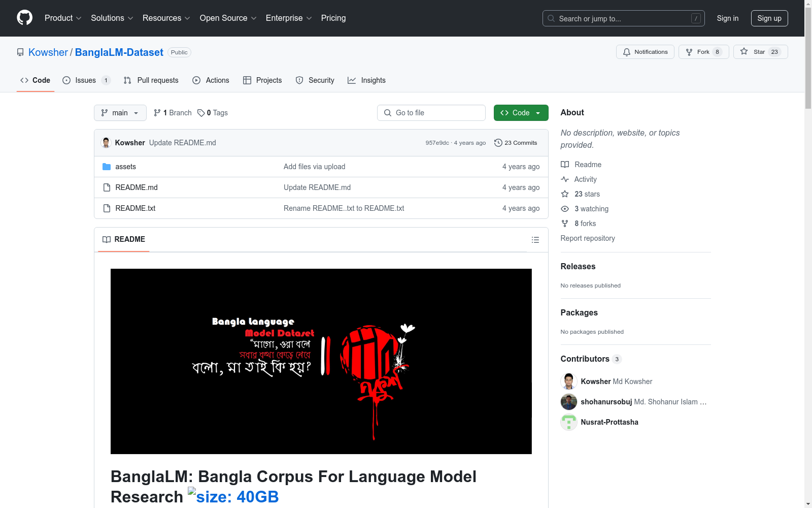Open the Actions tab
Viewport: 812px width, 508px height.
211,80
